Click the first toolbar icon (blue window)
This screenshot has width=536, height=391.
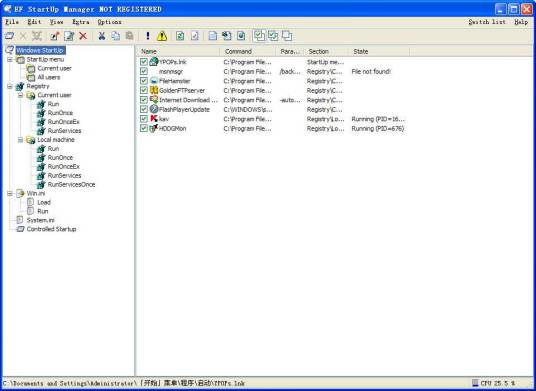(x=9, y=36)
